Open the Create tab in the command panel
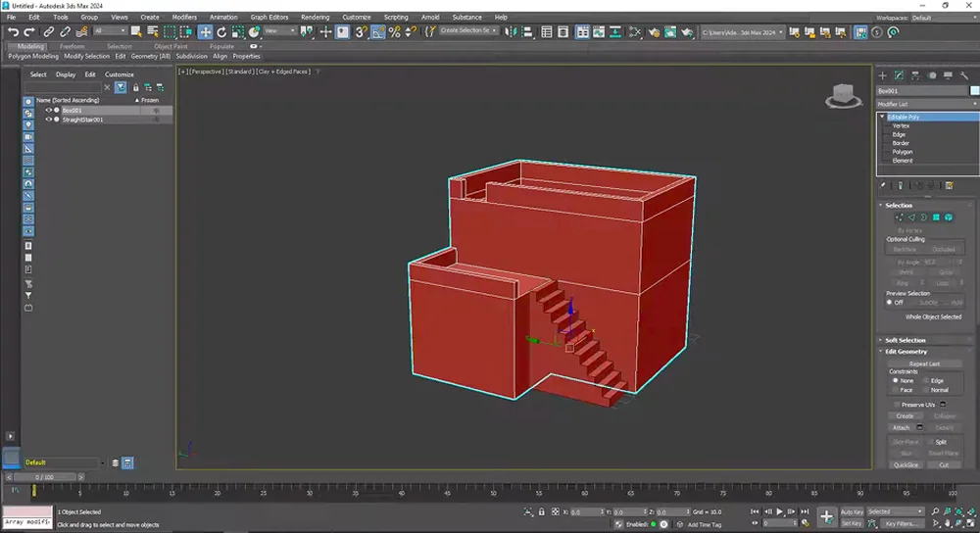980x533 pixels. (x=882, y=74)
